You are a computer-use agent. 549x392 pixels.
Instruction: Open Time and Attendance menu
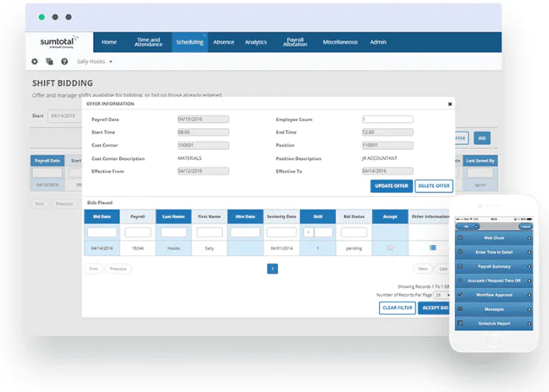pyautogui.click(x=148, y=42)
